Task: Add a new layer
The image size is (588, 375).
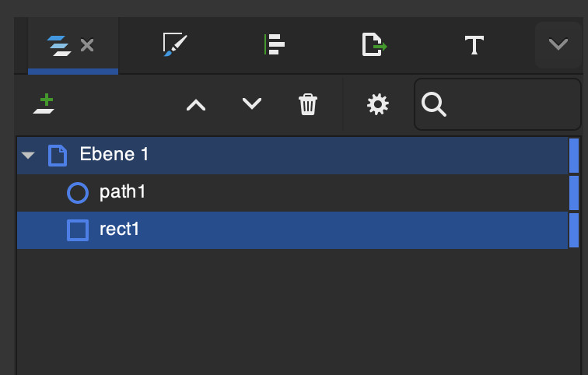Action: click(44, 103)
